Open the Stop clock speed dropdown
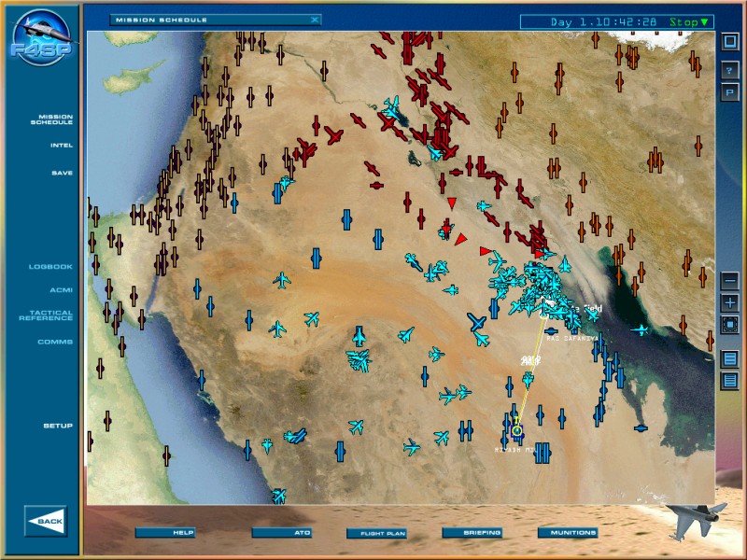 689,21
